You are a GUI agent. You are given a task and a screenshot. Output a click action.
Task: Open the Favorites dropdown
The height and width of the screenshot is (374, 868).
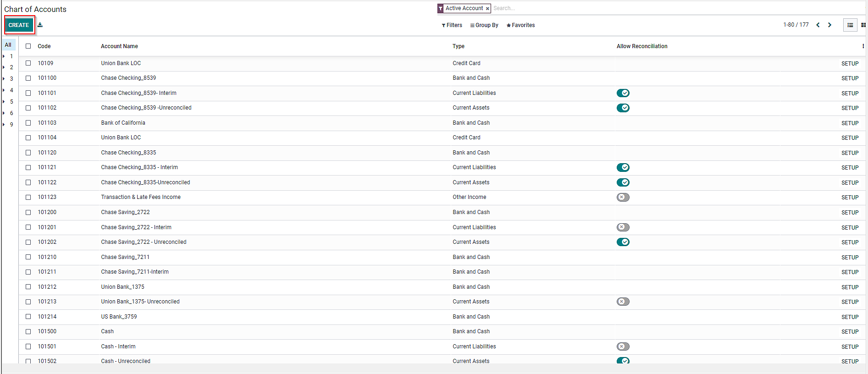pos(520,25)
